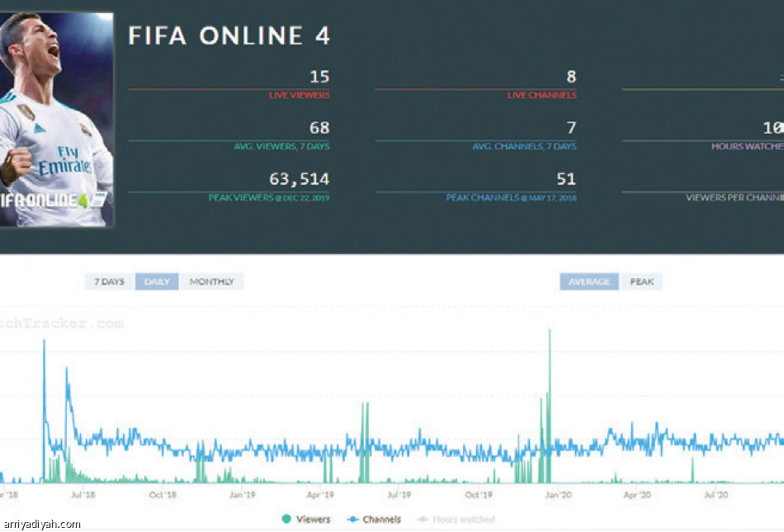The image size is (784, 532).
Task: Click the FIFA Online 4 cover art
Action: click(56, 120)
